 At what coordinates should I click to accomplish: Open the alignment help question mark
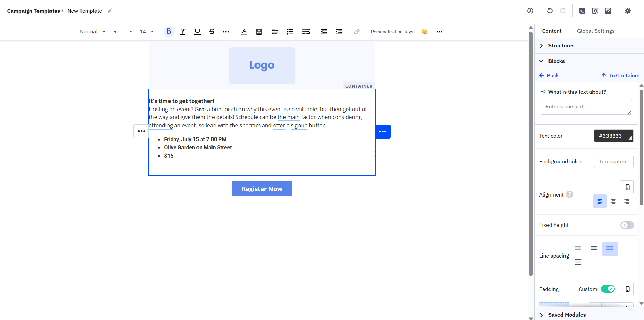[569, 194]
